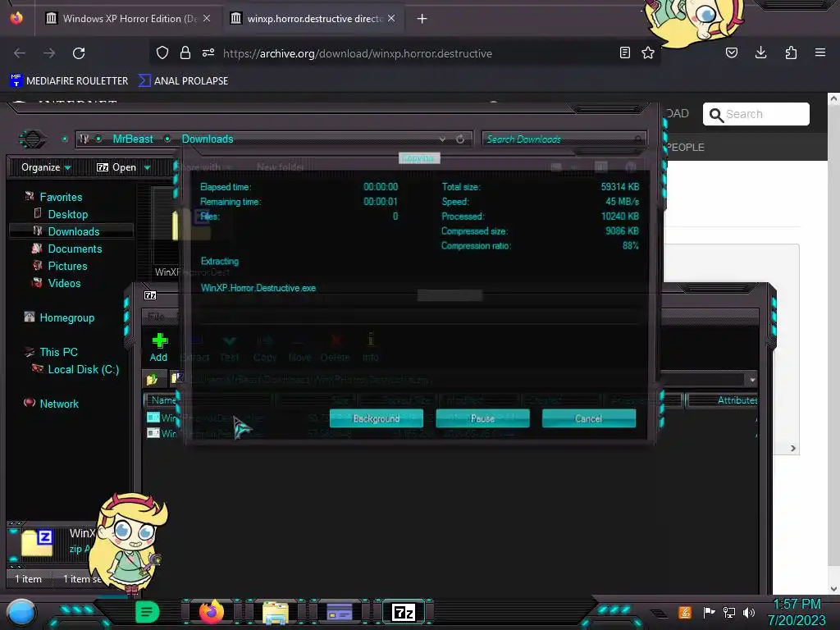Viewport: 840px width, 630px height.
Task: Open a new tab with plus button
Action: pyautogui.click(x=422, y=19)
